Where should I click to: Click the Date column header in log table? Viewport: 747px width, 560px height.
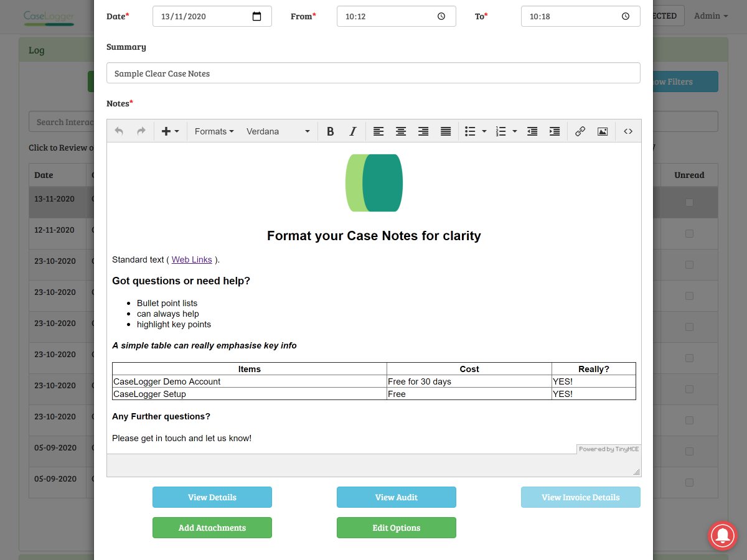pos(57,175)
